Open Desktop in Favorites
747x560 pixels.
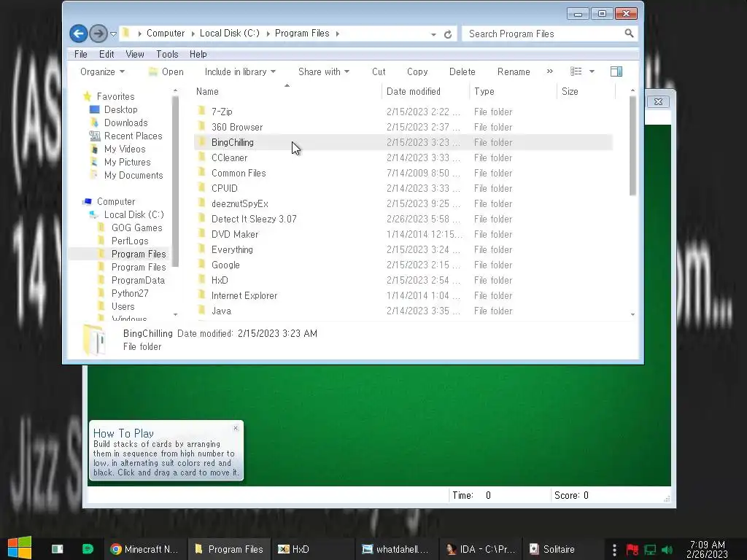coord(120,109)
